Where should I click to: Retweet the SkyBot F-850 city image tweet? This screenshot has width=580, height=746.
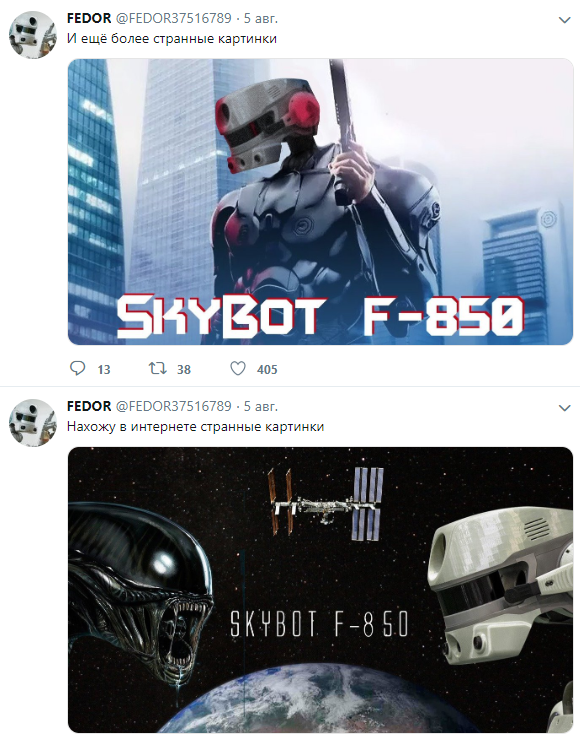pos(157,369)
